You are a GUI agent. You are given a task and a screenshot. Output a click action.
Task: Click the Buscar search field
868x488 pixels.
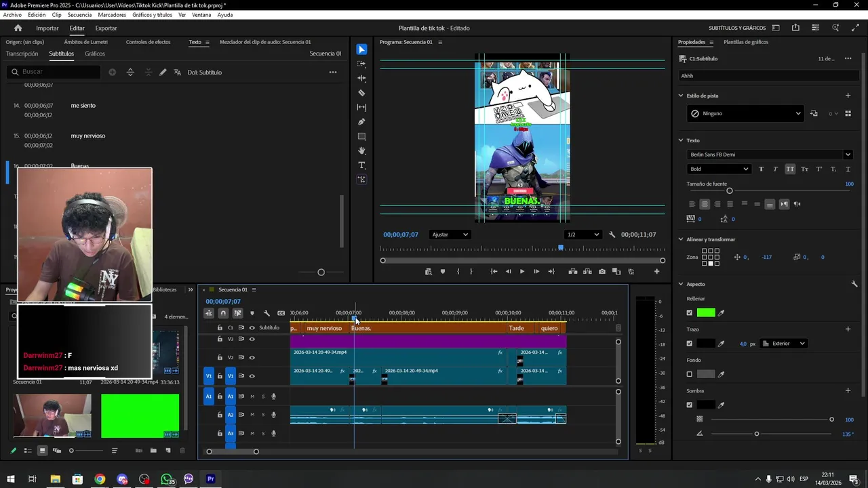click(54, 72)
